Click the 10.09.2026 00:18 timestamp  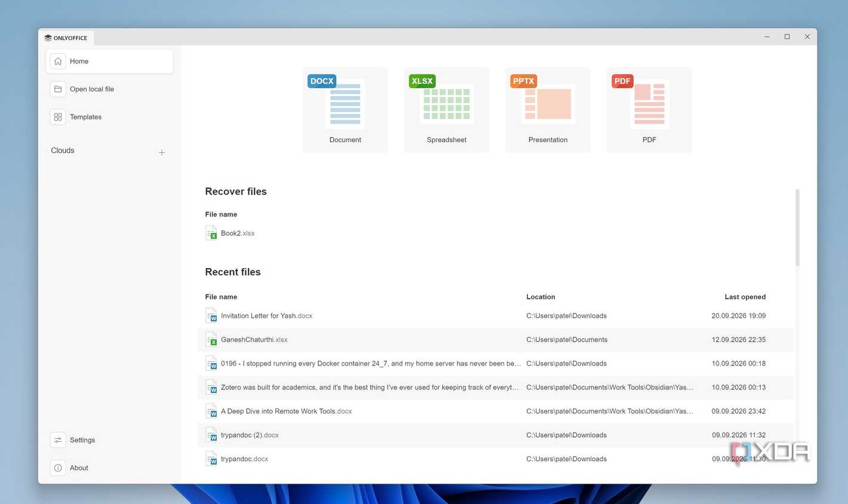(738, 364)
